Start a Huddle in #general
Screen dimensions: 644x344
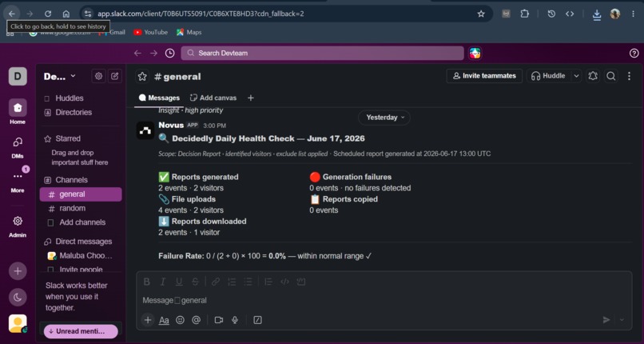[548, 76]
